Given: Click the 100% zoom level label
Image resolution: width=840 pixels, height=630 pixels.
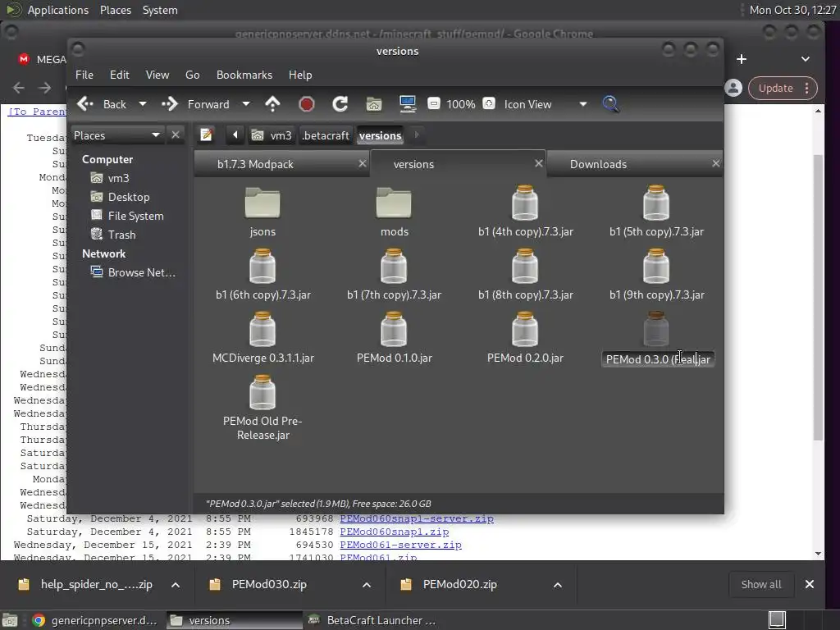Looking at the screenshot, I should (461, 104).
